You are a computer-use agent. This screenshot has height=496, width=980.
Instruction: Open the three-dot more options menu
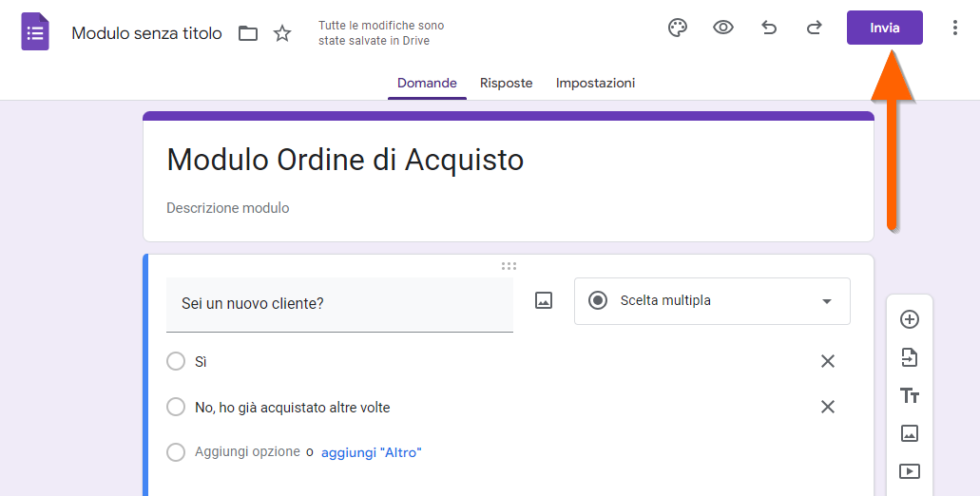pyautogui.click(x=955, y=28)
